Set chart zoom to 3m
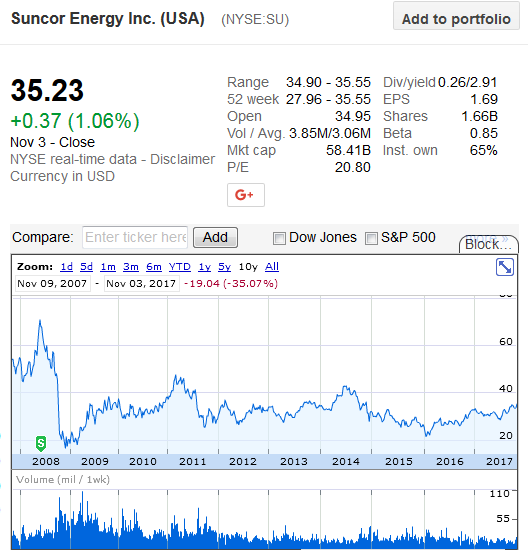Viewport: 528px width, 550px height. [131, 267]
